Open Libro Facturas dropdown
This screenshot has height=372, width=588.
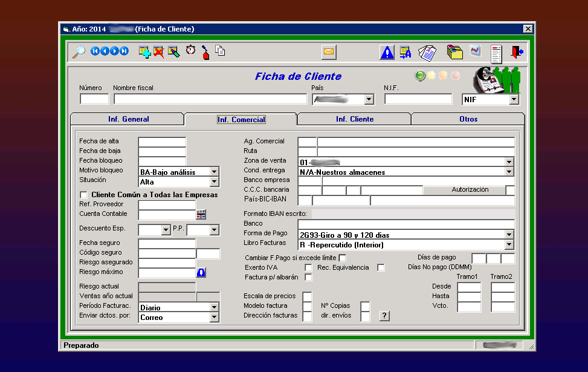coord(509,245)
